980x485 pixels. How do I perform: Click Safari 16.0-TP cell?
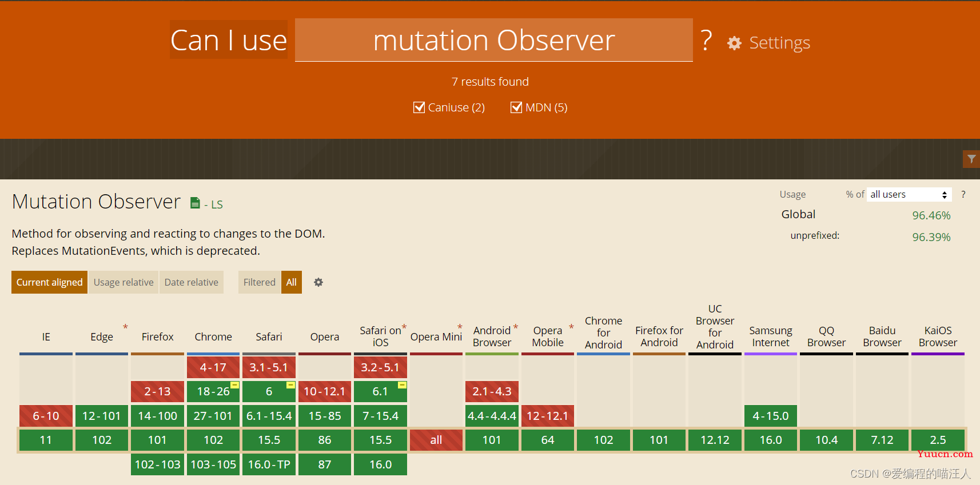click(x=269, y=464)
